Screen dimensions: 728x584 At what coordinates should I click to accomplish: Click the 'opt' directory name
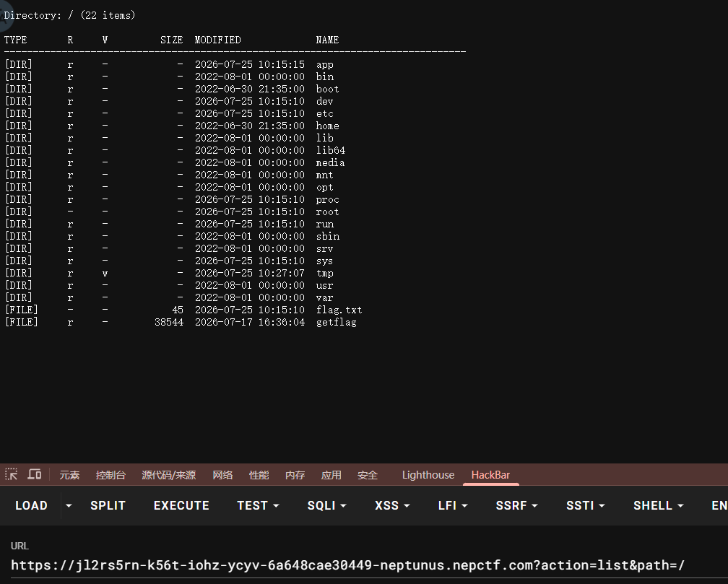(x=324, y=187)
